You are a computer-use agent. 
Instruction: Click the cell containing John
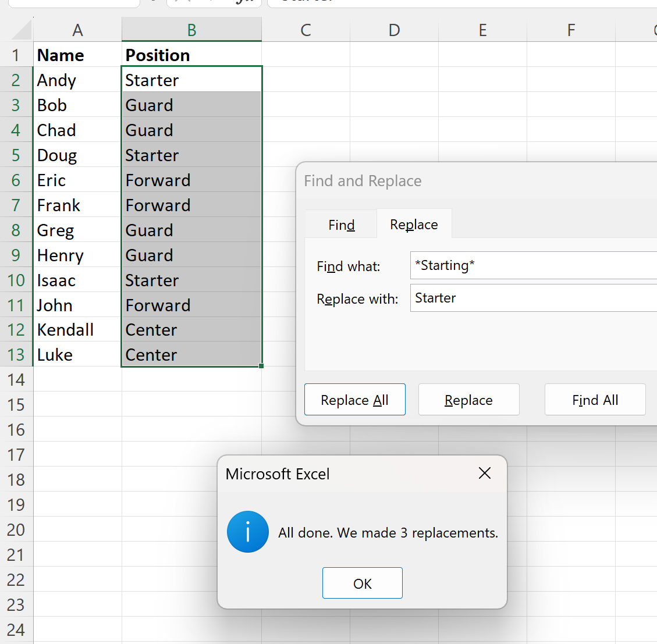[x=77, y=305]
